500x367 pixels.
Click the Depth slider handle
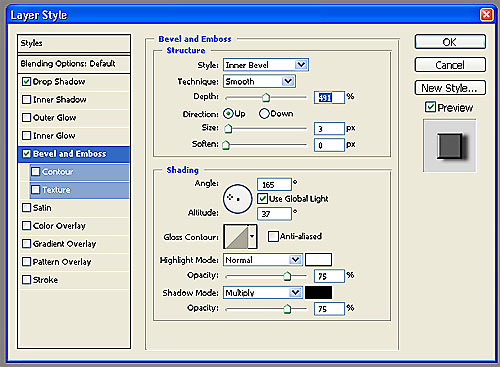pyautogui.click(x=266, y=97)
